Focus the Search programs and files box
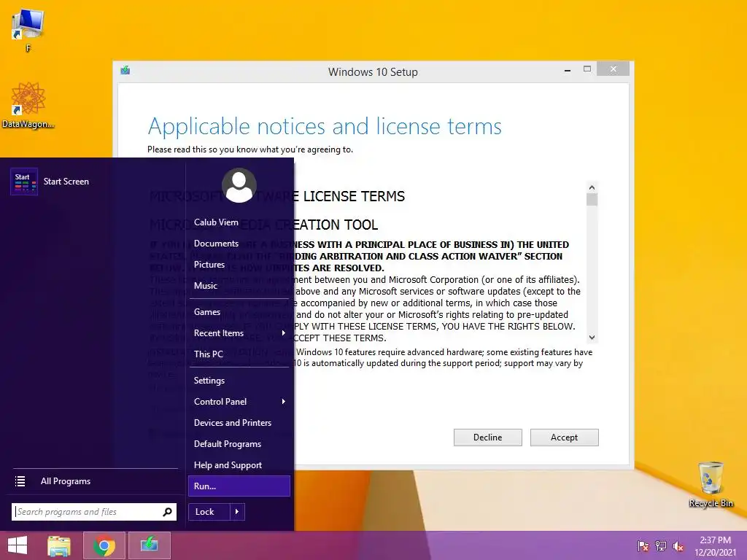 [x=94, y=512]
